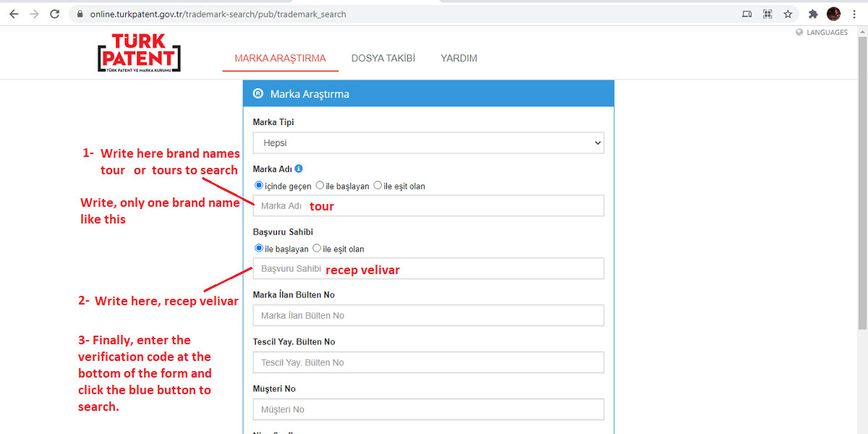Select "ile eşit olan" option under Marka Adı
The image size is (868, 434).
pyautogui.click(x=378, y=186)
